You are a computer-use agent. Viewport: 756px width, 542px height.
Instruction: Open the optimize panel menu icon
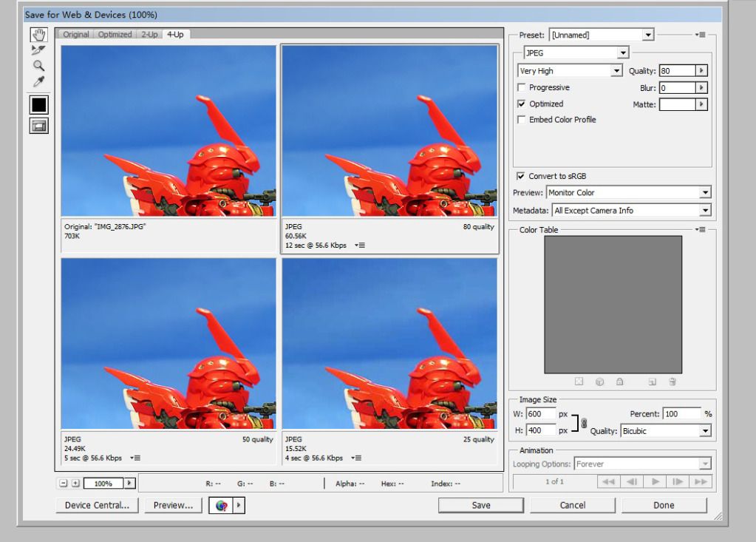point(701,35)
